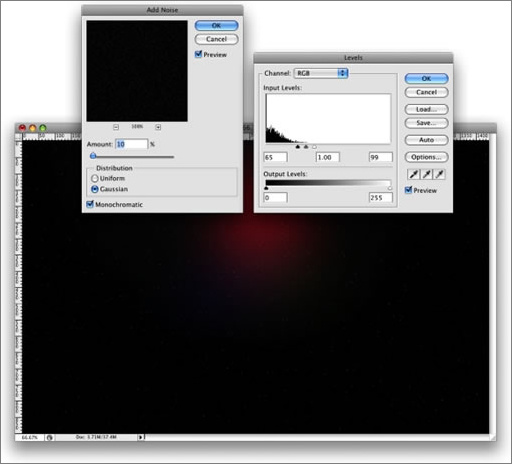Toggle Preview checkbox in Add Noise dialog
512x464 pixels.
click(x=198, y=54)
